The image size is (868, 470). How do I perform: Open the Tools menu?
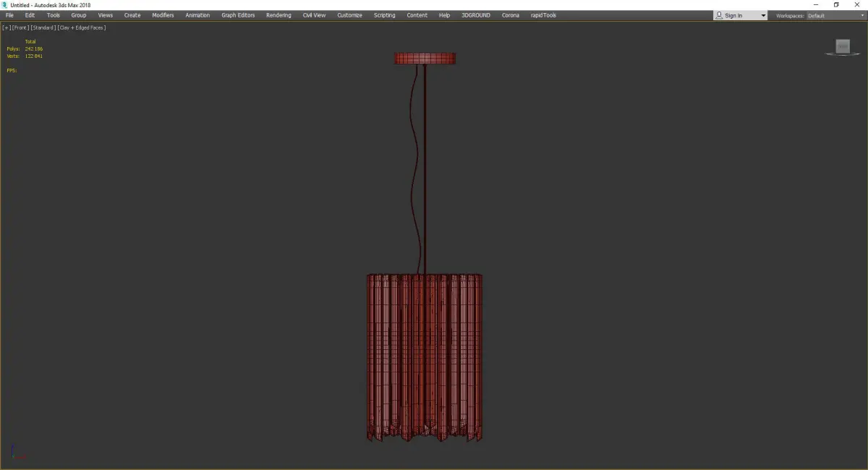(54, 15)
